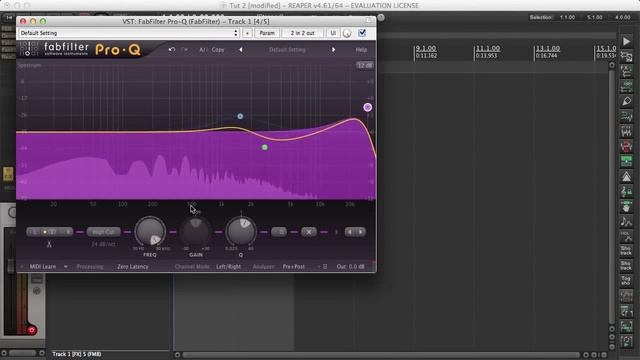The height and width of the screenshot is (360, 640).
Task: Click the red icon in REAPER toolbar
Action: (x=626, y=146)
